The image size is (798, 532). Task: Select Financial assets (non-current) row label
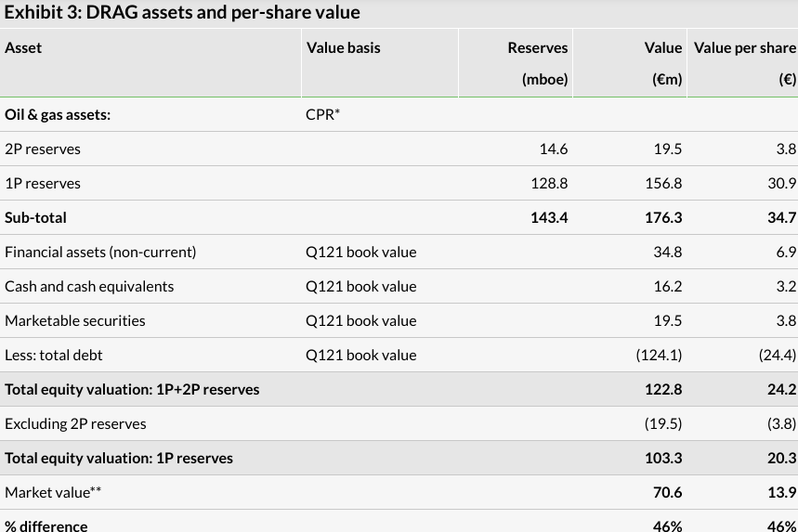tap(100, 253)
